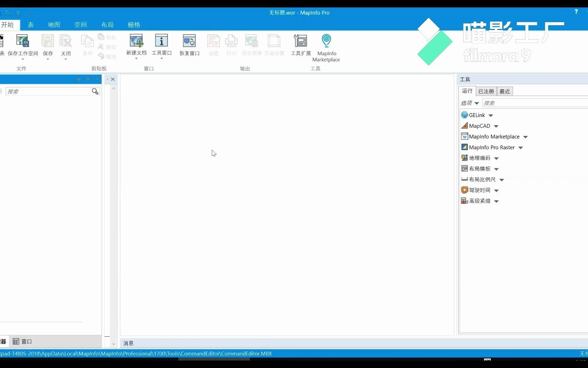Screen dimensions: 588x368
Task: Click the Save Workspace (保存工作空间) icon
Action: point(22,41)
